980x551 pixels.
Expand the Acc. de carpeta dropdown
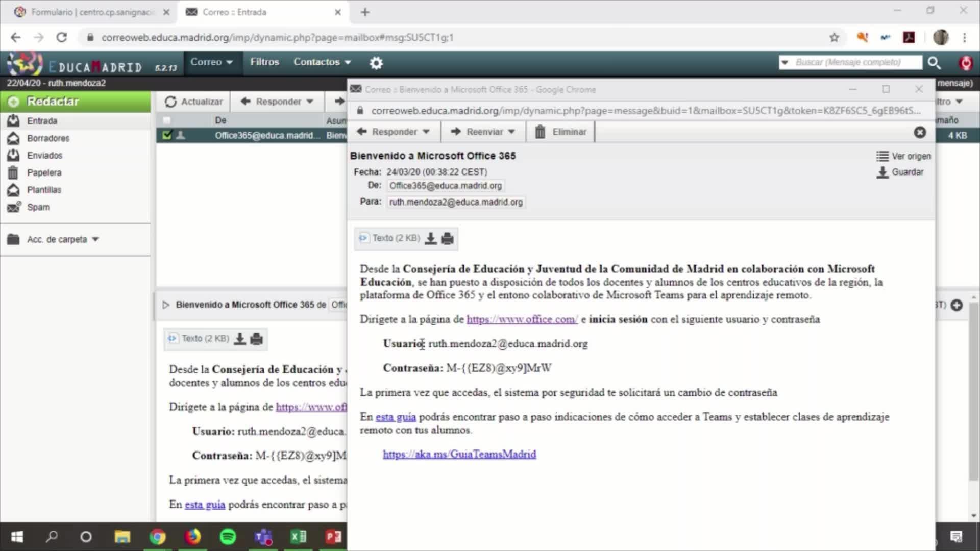click(95, 239)
